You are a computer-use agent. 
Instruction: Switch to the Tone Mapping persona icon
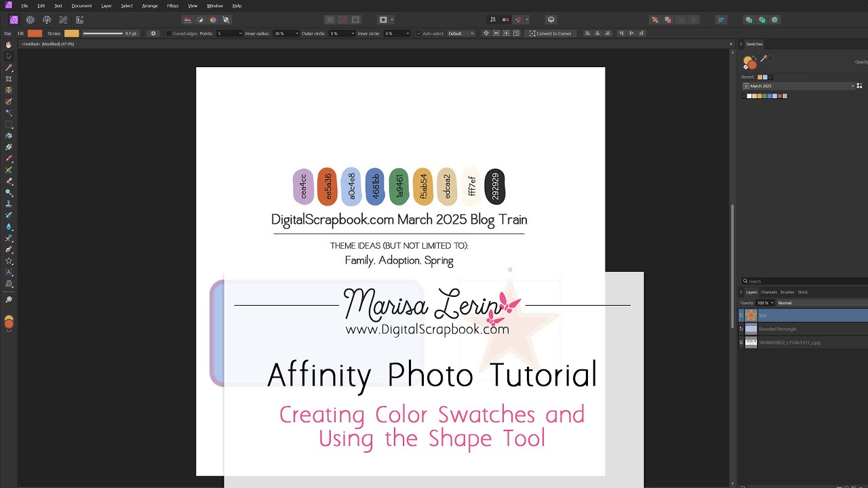click(63, 20)
